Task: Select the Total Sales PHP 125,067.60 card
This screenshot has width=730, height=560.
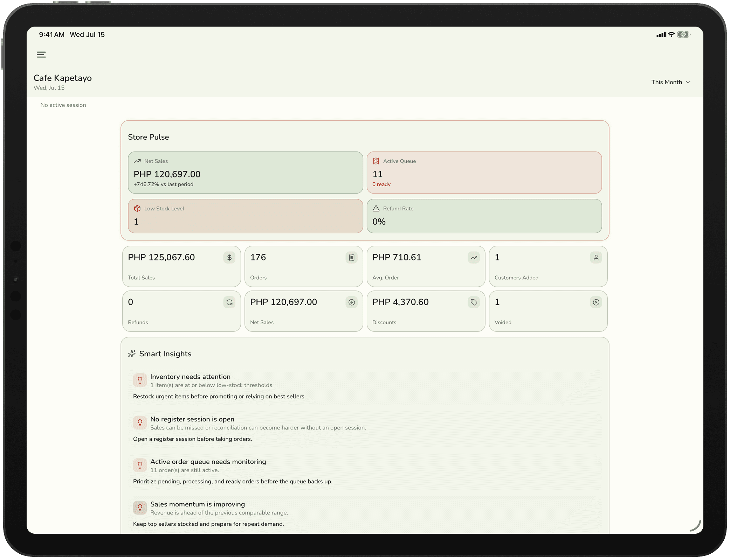Action: [181, 266]
